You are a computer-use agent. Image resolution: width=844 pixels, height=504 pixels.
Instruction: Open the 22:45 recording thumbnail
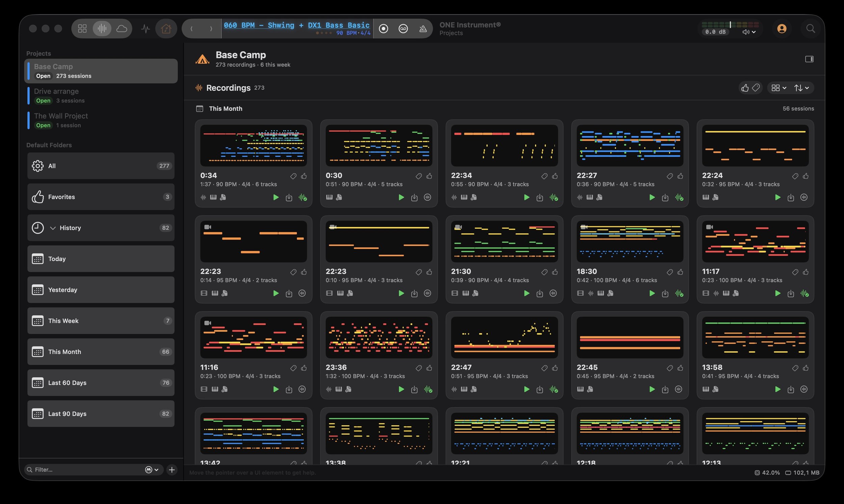point(630,337)
